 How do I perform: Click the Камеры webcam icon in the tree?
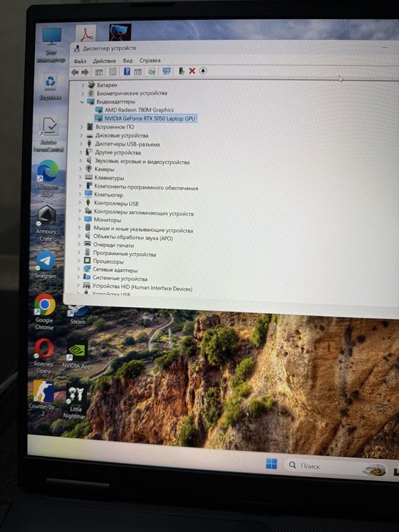89,169
